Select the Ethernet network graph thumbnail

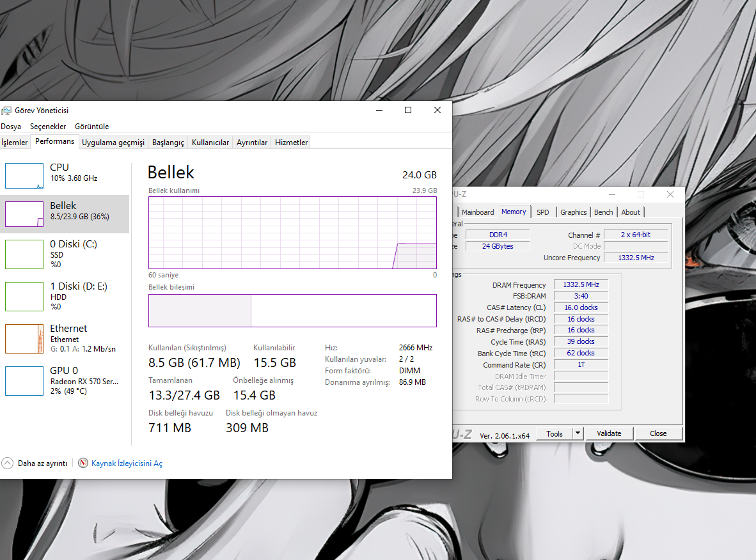(24, 339)
